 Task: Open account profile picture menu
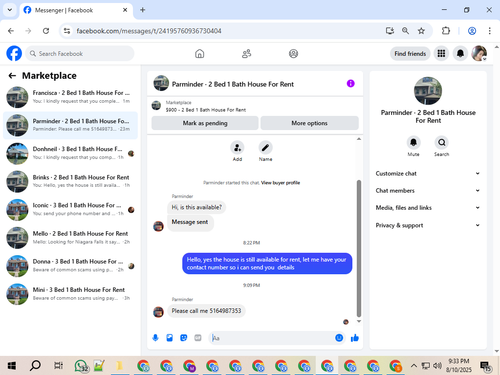click(479, 53)
